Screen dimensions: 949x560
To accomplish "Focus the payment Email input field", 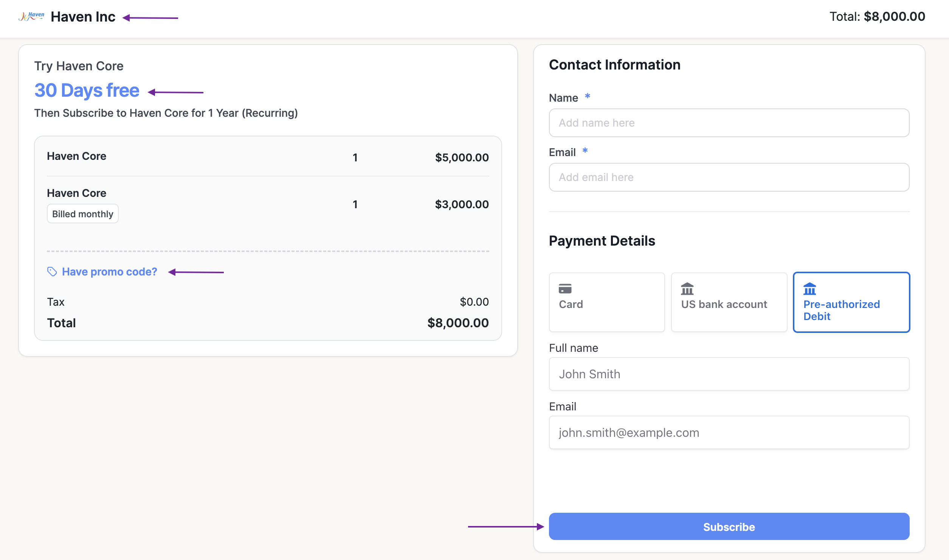I will pos(729,433).
